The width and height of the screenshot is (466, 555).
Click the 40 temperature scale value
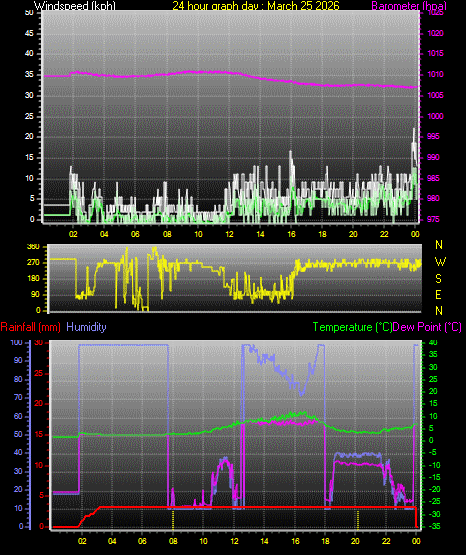433,343
